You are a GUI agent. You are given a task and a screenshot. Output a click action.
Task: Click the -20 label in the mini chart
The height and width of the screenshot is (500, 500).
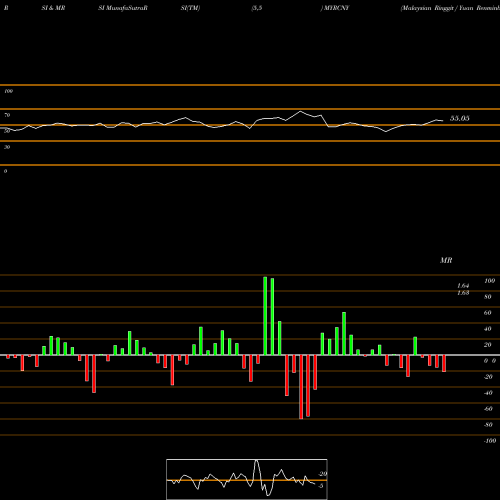323,474
